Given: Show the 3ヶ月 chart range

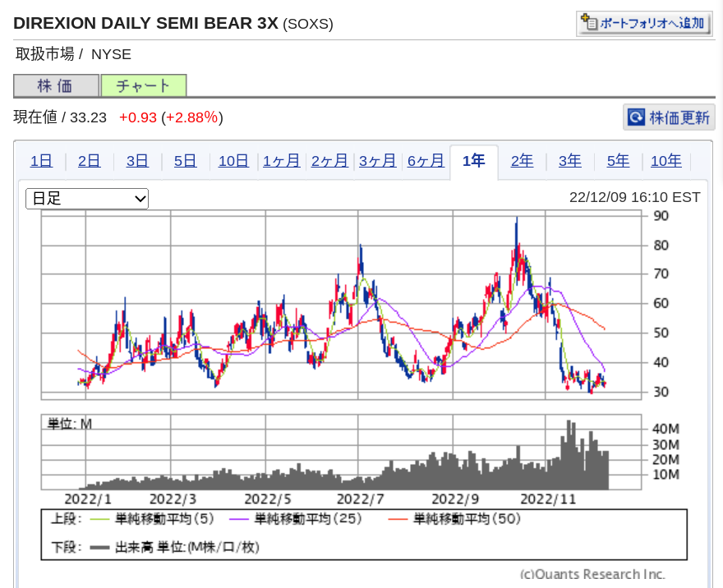Looking at the screenshot, I should (378, 161).
